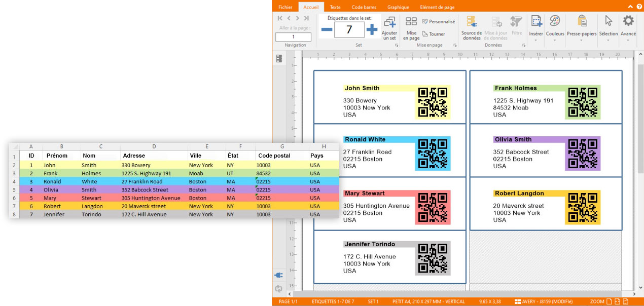The height and width of the screenshot is (306, 644).
Task: Select the Olivia Smith QR code
Action: point(583,154)
